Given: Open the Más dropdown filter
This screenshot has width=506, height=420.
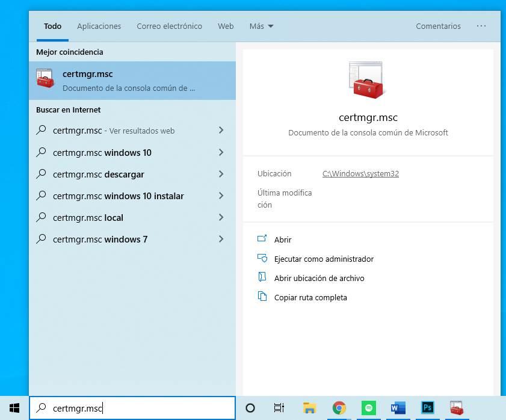Looking at the screenshot, I should click(x=261, y=26).
